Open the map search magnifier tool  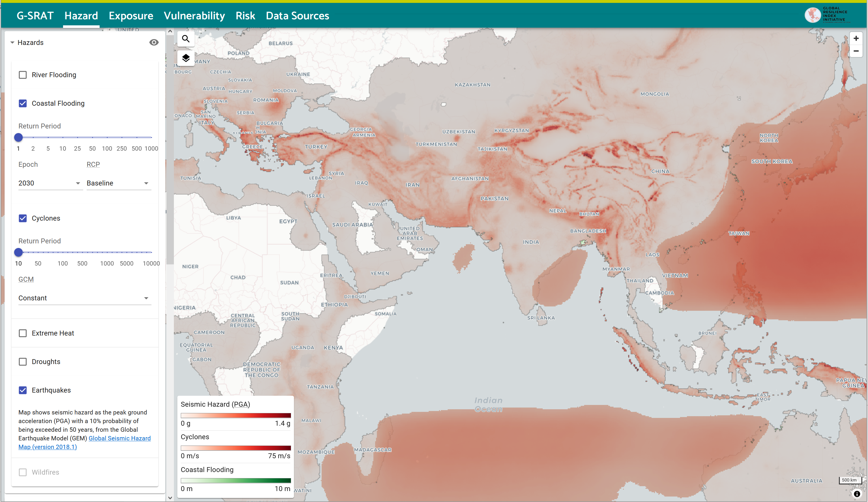[x=186, y=39]
